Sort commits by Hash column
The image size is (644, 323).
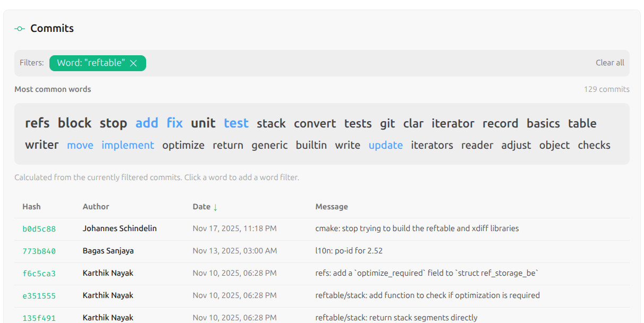[31, 207]
